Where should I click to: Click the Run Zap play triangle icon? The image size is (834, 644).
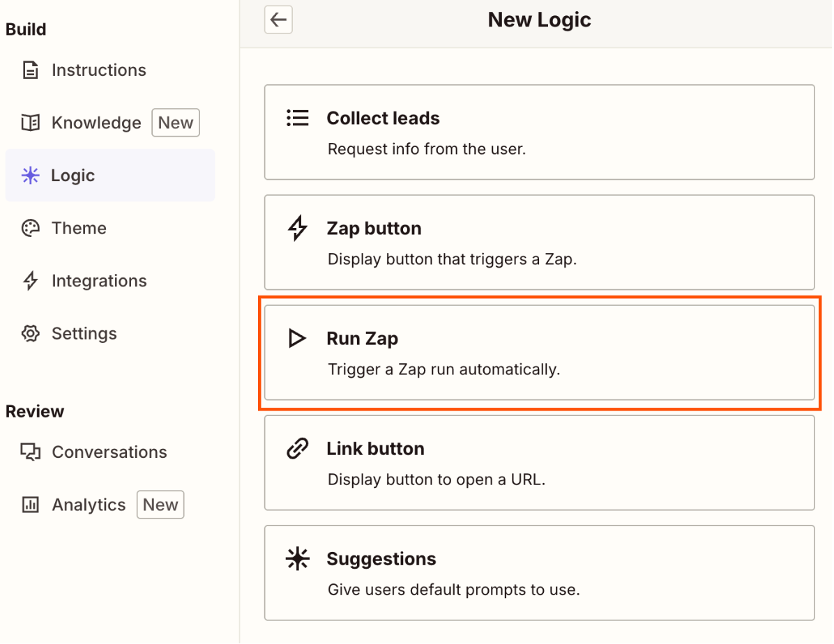coord(298,339)
